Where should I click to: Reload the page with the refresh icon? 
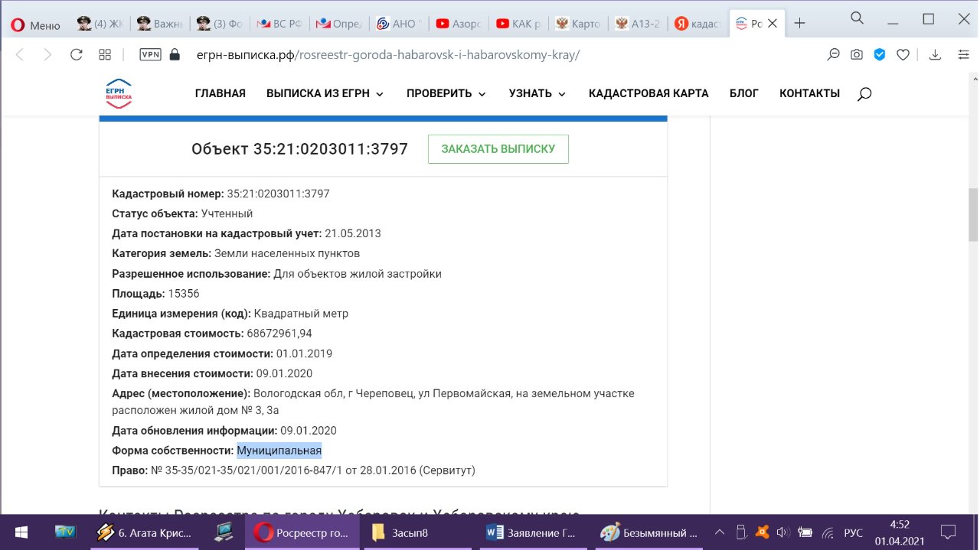click(x=76, y=54)
